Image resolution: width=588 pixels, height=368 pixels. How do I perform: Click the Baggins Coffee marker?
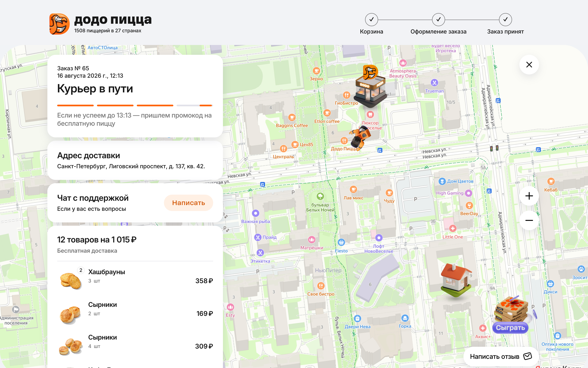292,117
